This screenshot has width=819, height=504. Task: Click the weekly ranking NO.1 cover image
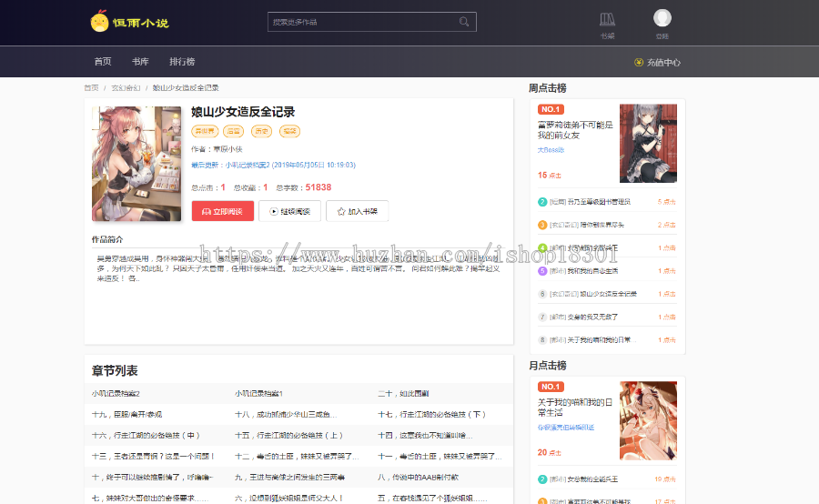(x=648, y=143)
